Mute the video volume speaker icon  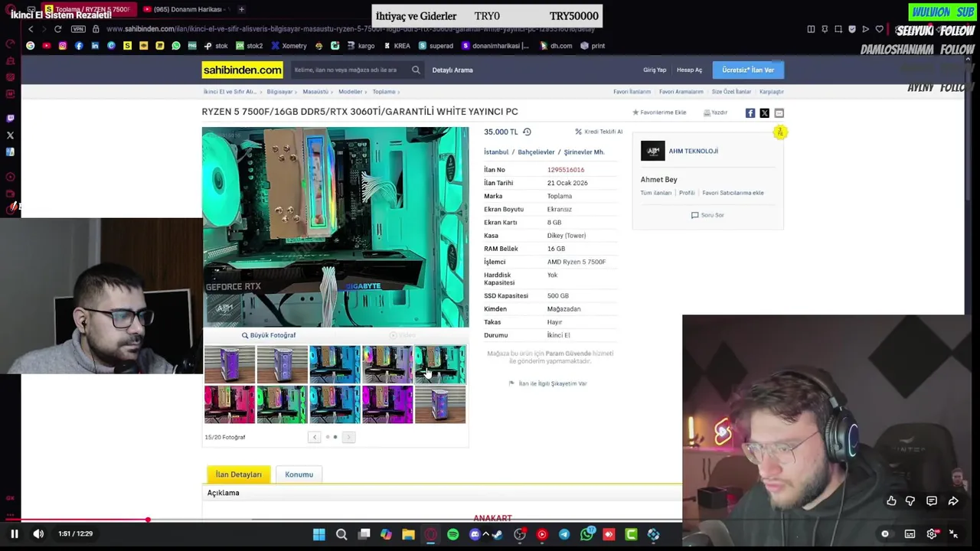[x=38, y=533]
